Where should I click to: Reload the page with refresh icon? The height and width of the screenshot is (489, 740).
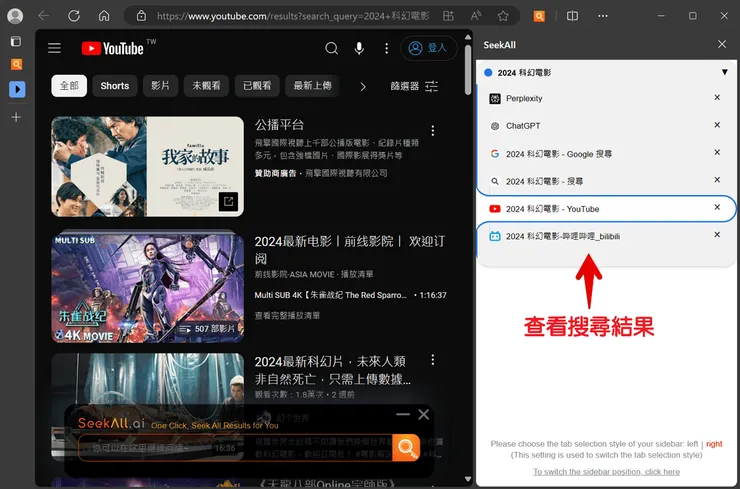click(x=74, y=16)
